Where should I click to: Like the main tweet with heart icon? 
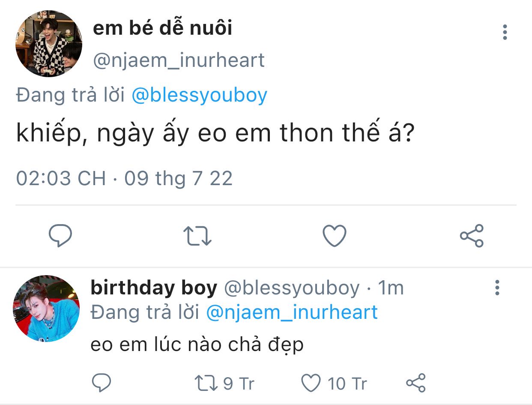334,236
